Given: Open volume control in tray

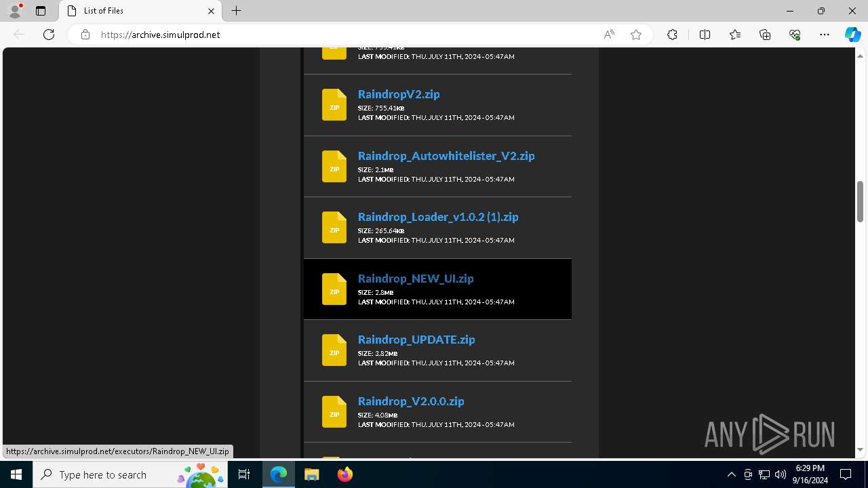Looking at the screenshot, I should 781,474.
